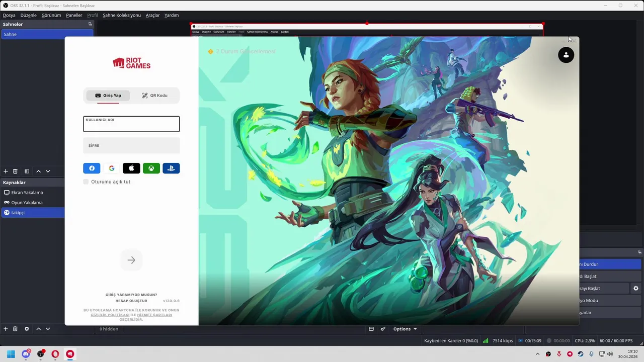The image size is (644, 362).
Task: Move scene down in Sahneler list
Action: (x=48, y=171)
